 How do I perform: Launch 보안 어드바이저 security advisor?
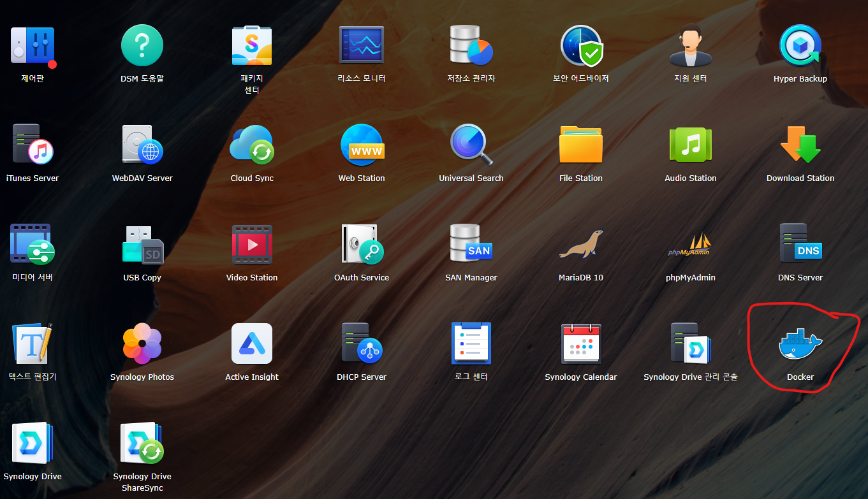coord(581,46)
